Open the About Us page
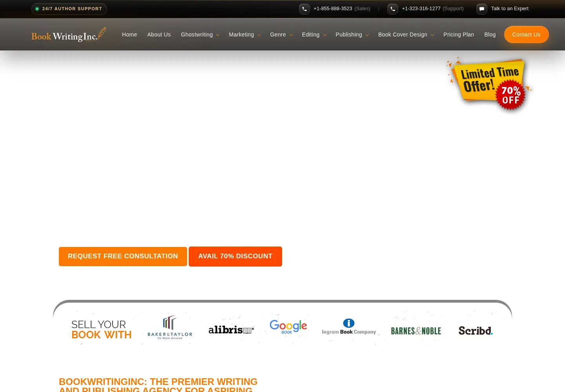Image resolution: width=565 pixels, height=392 pixels. pyautogui.click(x=159, y=34)
